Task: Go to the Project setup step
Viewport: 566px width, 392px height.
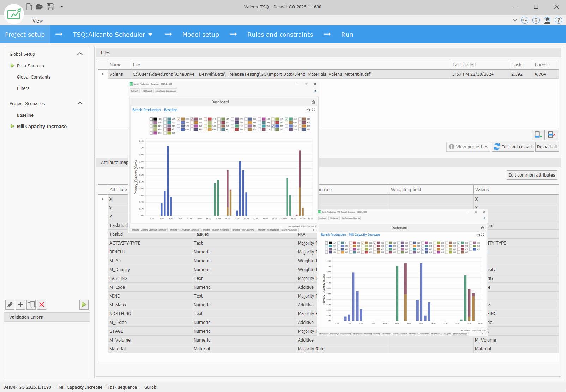Action: click(x=25, y=35)
